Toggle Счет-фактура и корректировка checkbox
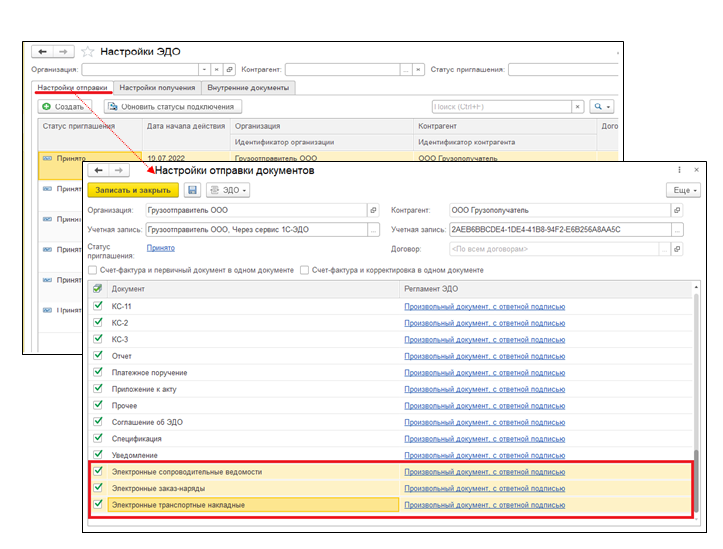Screen dimensions: 723x549 pos(304,270)
